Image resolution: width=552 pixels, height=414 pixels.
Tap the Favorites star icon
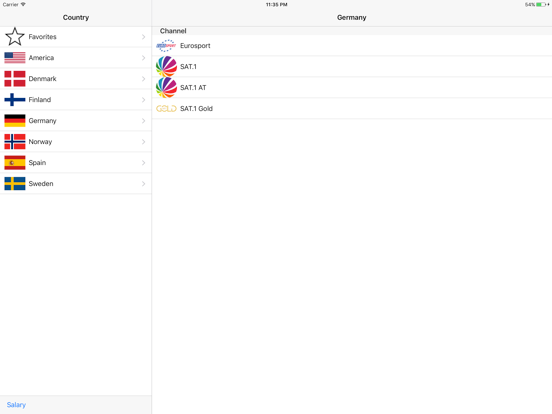tap(15, 37)
